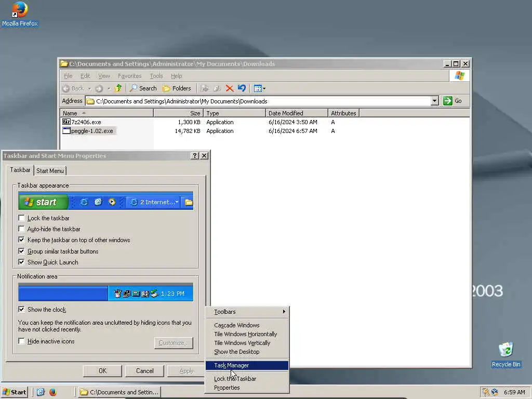Open the View menu in Explorer
Viewport: 532px width, 399px height.
coord(104,76)
